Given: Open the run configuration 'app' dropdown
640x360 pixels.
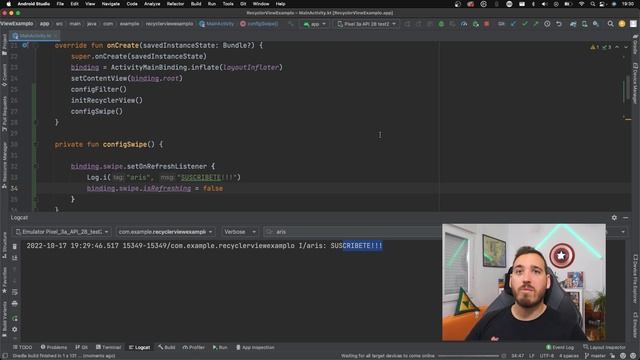Looking at the screenshot, I should (315, 24).
